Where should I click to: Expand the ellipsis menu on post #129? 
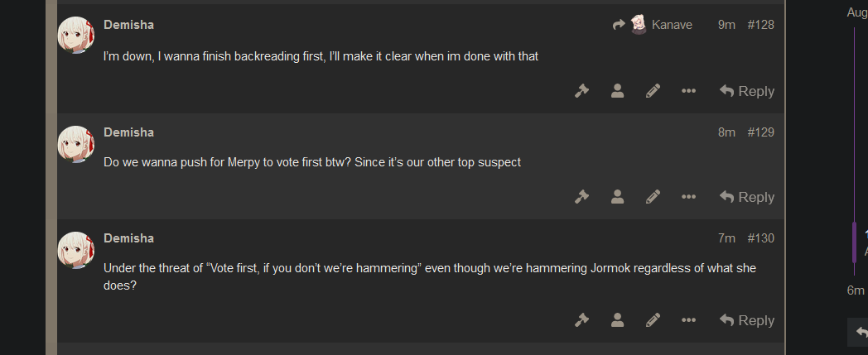[688, 197]
